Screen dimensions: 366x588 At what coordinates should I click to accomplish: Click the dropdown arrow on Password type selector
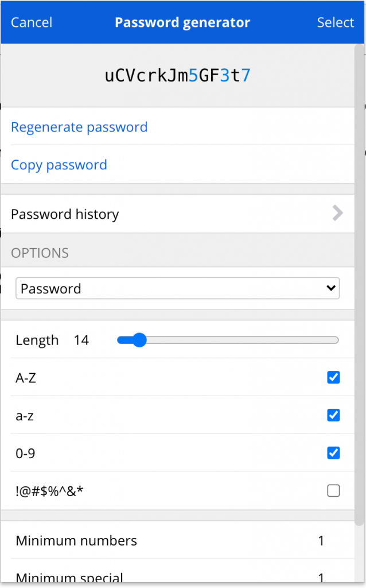(x=330, y=288)
